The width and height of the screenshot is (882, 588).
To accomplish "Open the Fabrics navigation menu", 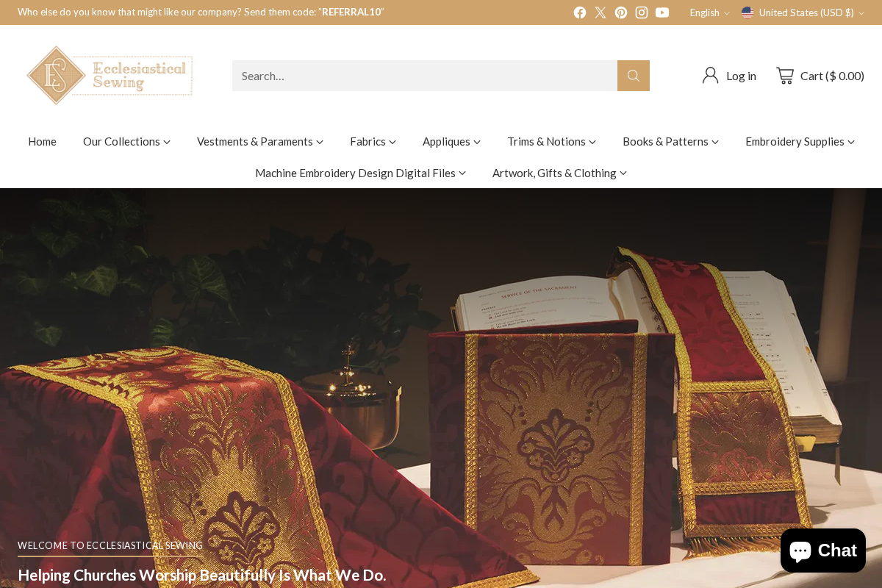I will coord(373,141).
